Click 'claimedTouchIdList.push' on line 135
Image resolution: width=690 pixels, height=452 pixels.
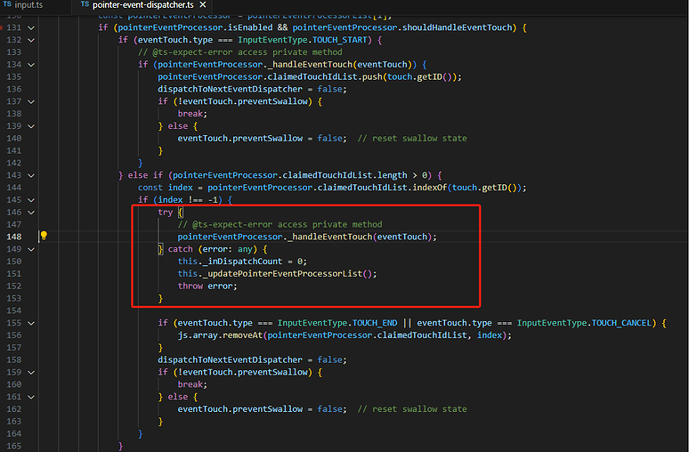pyautogui.click(x=326, y=77)
